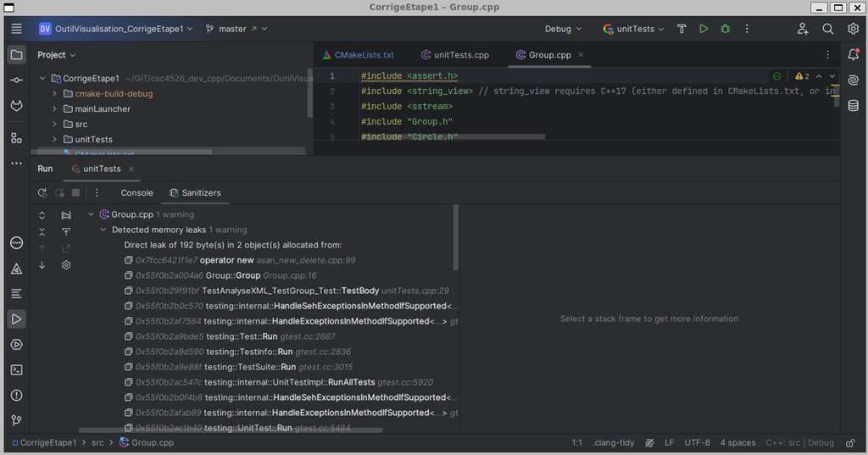Open sanitizer output settings gear
Screen dimensions: 868x455
[x=66, y=265]
